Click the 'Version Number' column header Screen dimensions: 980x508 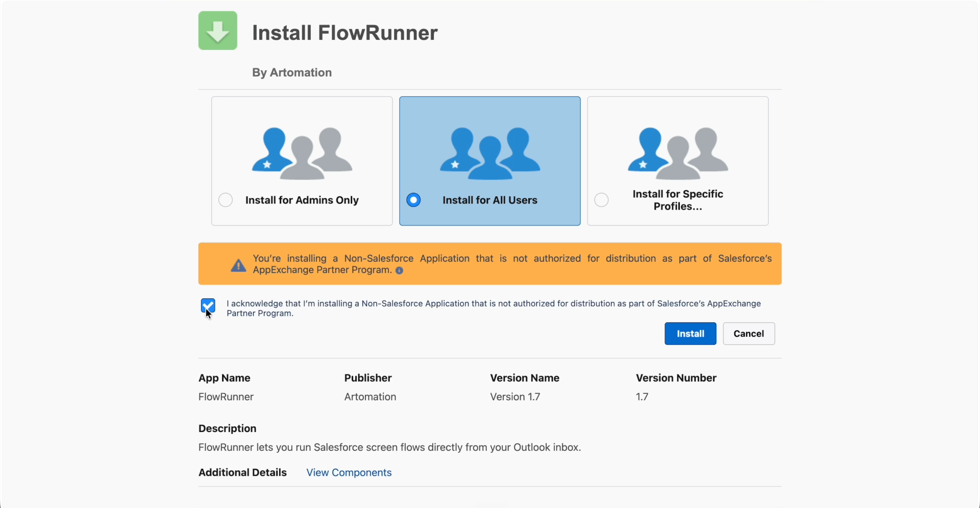676,378
